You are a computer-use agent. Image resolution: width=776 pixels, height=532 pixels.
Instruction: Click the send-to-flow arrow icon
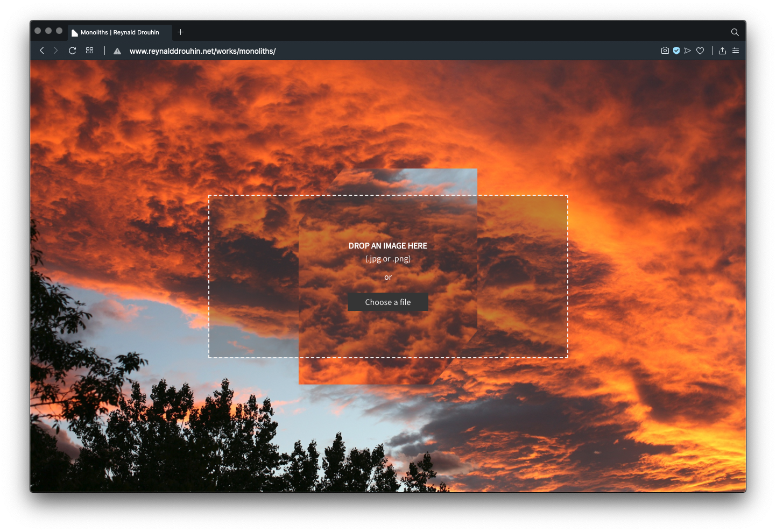[688, 51]
